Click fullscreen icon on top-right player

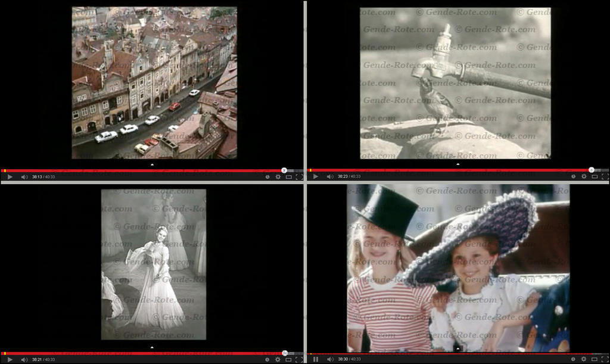[605, 177]
